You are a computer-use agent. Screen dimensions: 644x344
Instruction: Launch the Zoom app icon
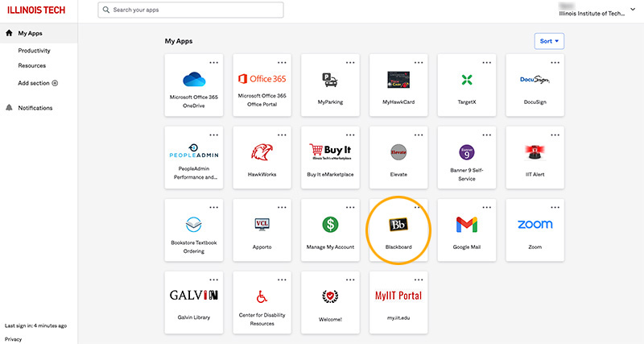535,225
